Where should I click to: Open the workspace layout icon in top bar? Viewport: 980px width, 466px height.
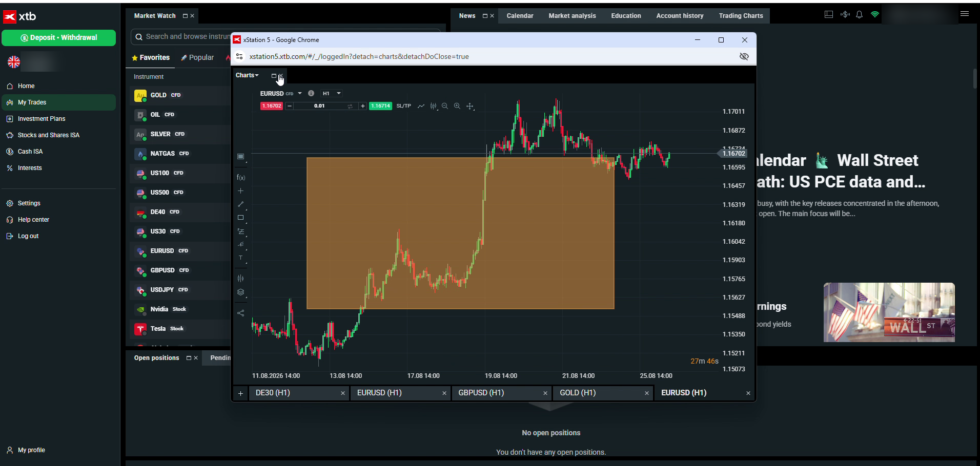click(x=829, y=14)
